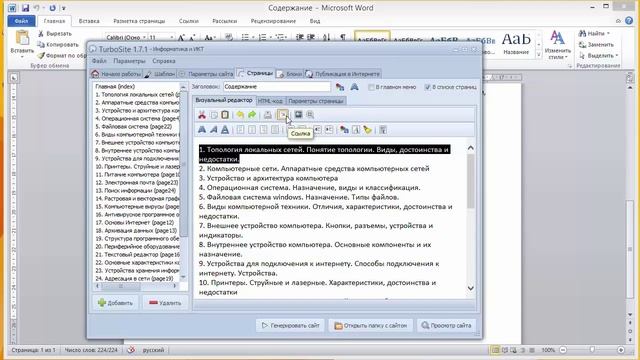This screenshot has width=640, height=360.
Task: Switch to the HTML-код editor tab
Action: tap(270, 101)
